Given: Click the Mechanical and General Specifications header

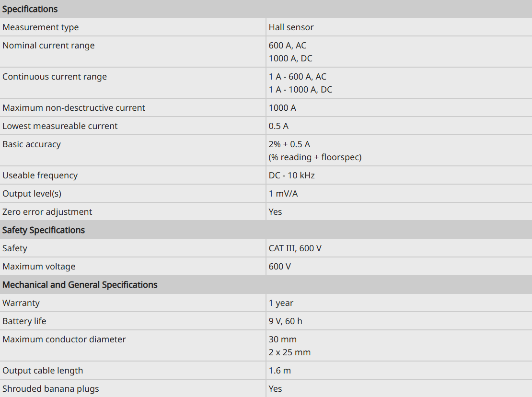Looking at the screenshot, I should coord(80,285).
